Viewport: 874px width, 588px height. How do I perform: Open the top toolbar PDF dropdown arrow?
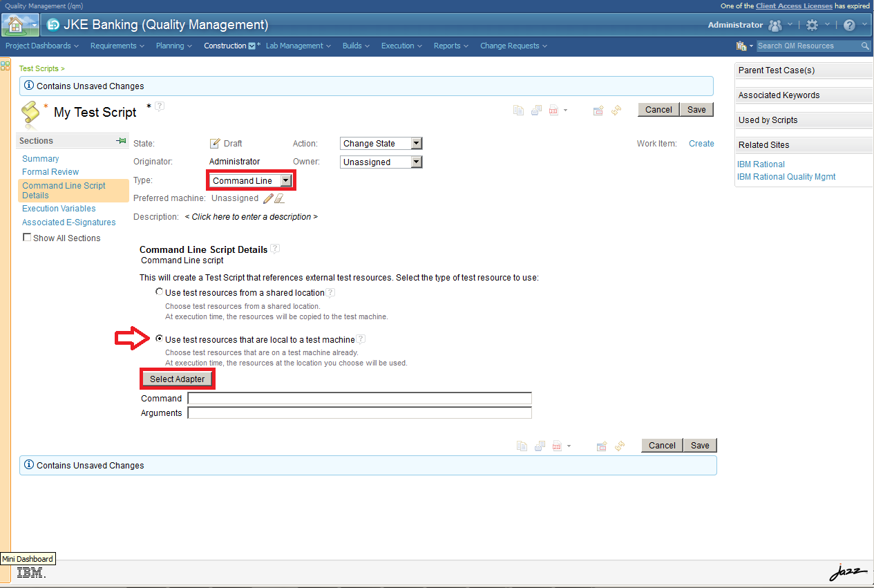(x=566, y=110)
